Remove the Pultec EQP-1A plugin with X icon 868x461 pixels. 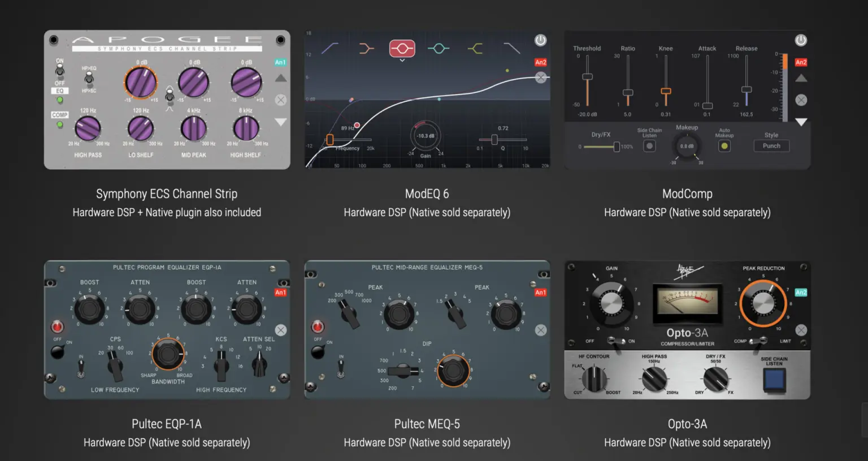click(x=280, y=330)
